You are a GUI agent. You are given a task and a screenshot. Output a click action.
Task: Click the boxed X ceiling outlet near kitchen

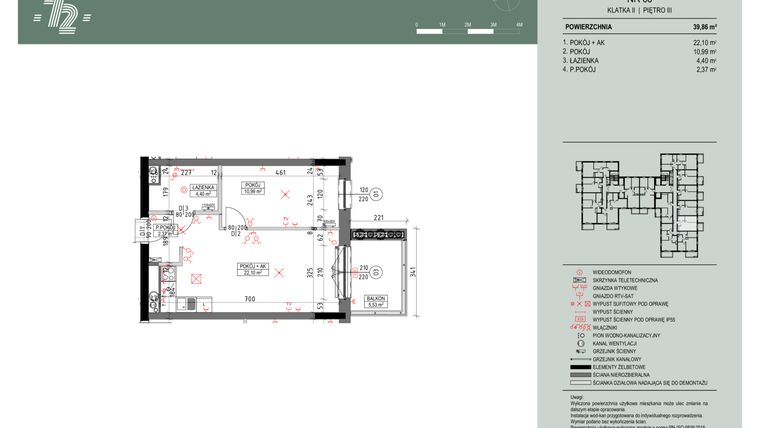click(196, 279)
